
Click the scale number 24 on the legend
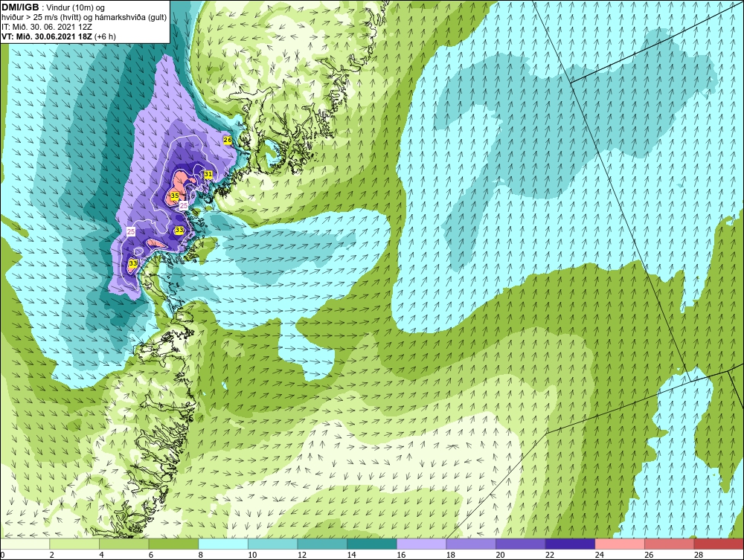click(x=599, y=555)
